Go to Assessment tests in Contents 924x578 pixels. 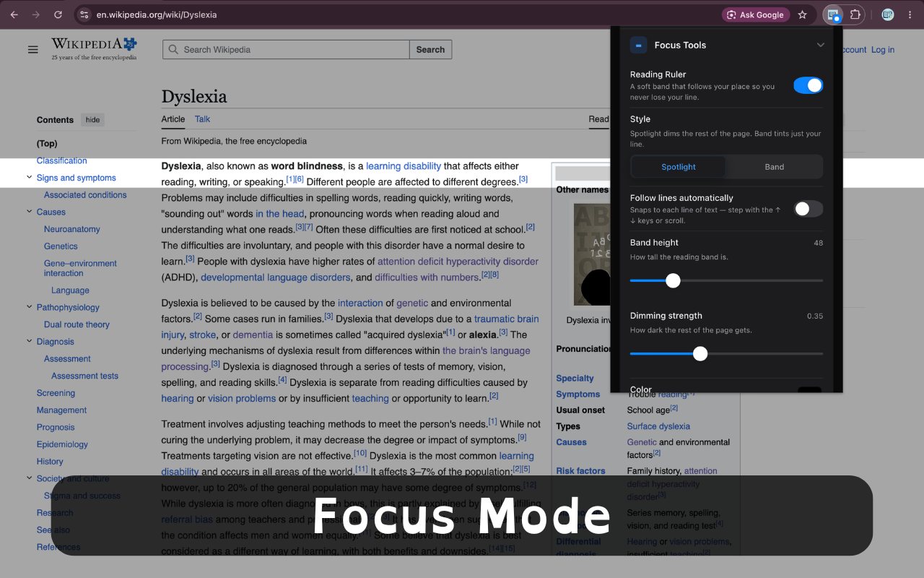tap(84, 376)
